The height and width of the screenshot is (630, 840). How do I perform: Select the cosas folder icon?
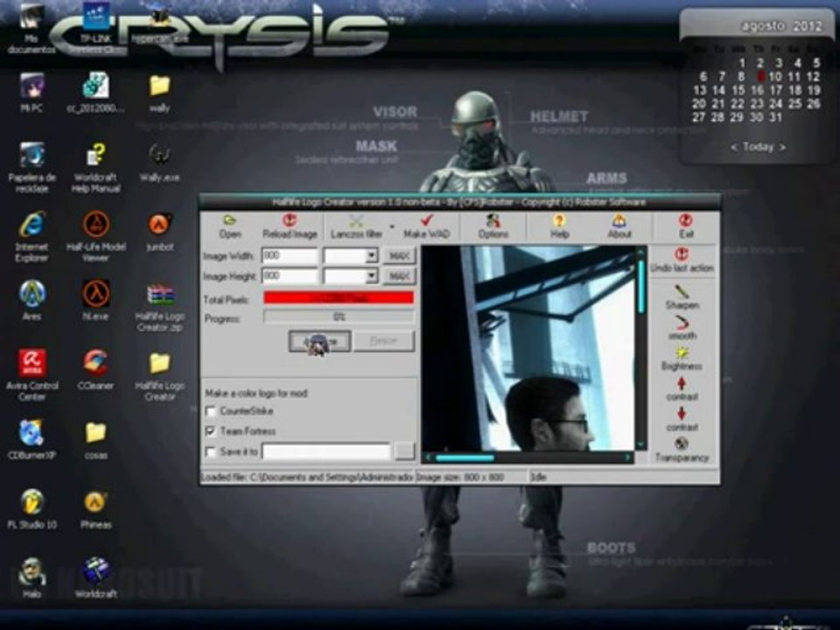click(96, 433)
